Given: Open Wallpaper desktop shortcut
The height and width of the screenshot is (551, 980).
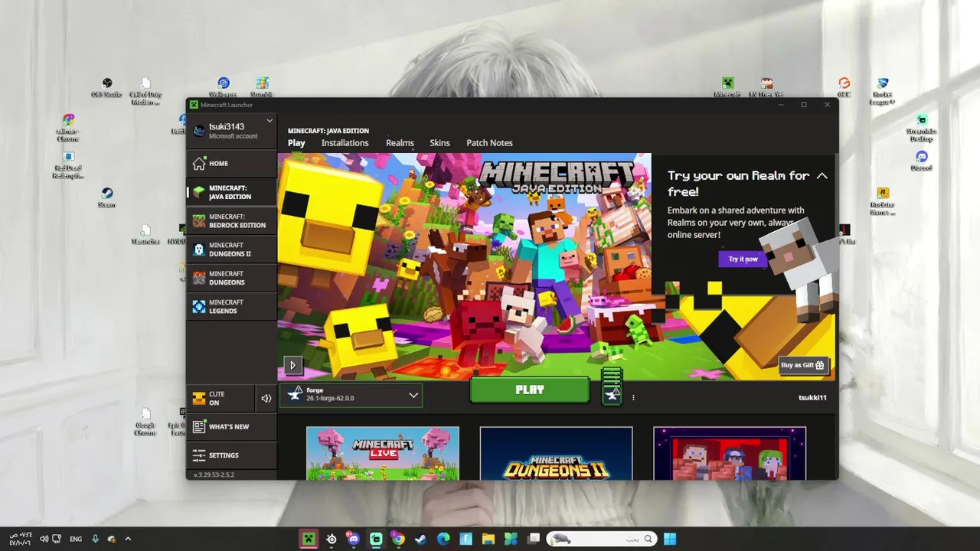Looking at the screenshot, I should [223, 87].
